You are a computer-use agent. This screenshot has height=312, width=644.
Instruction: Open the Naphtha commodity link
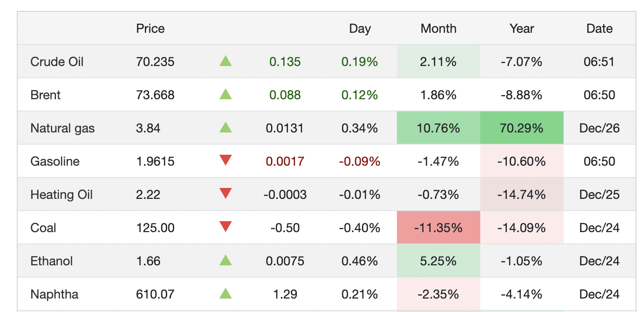pyautogui.click(x=54, y=294)
